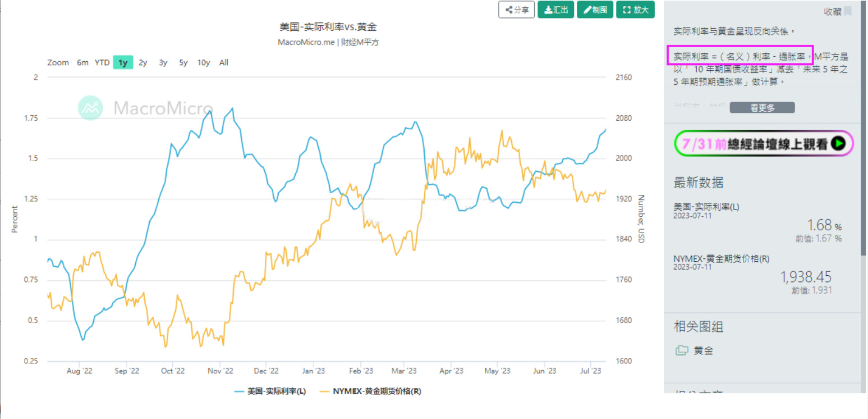Click the Nov '22 x-axis label
Screen dimensions: 868x419
click(x=220, y=371)
